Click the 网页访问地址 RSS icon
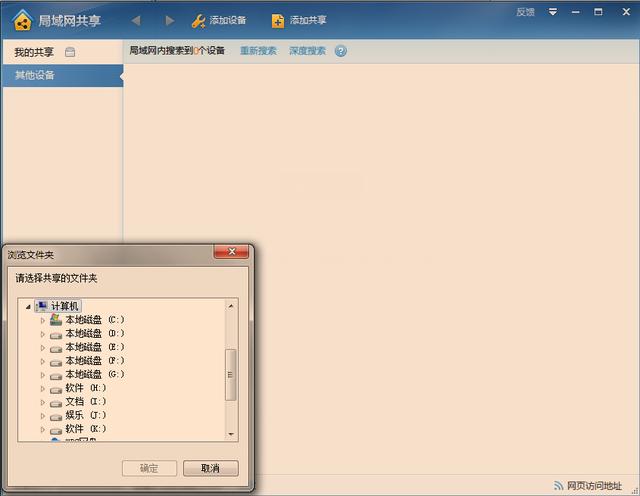This screenshot has width=640, height=496. [x=557, y=485]
